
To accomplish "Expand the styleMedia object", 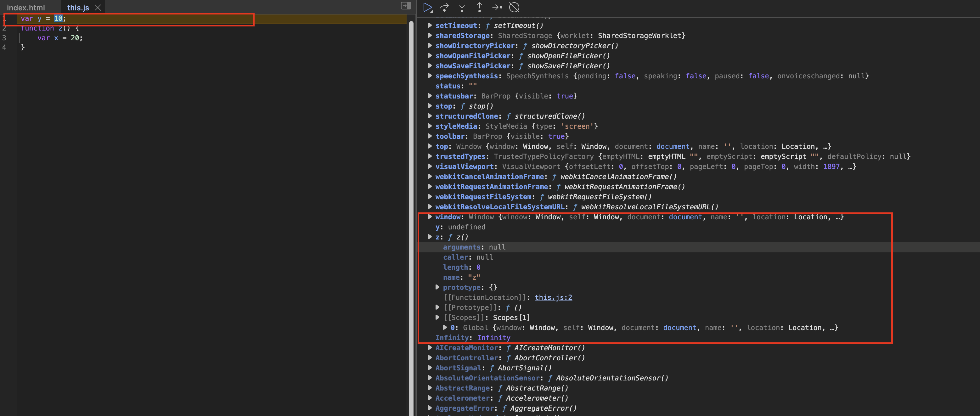I will [x=430, y=126].
